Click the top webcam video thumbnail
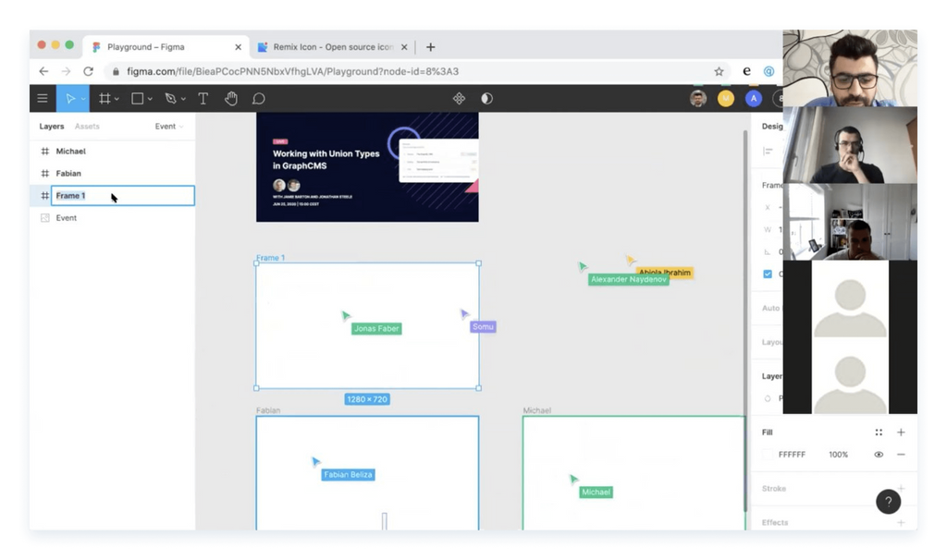The image size is (947, 560). [x=850, y=68]
